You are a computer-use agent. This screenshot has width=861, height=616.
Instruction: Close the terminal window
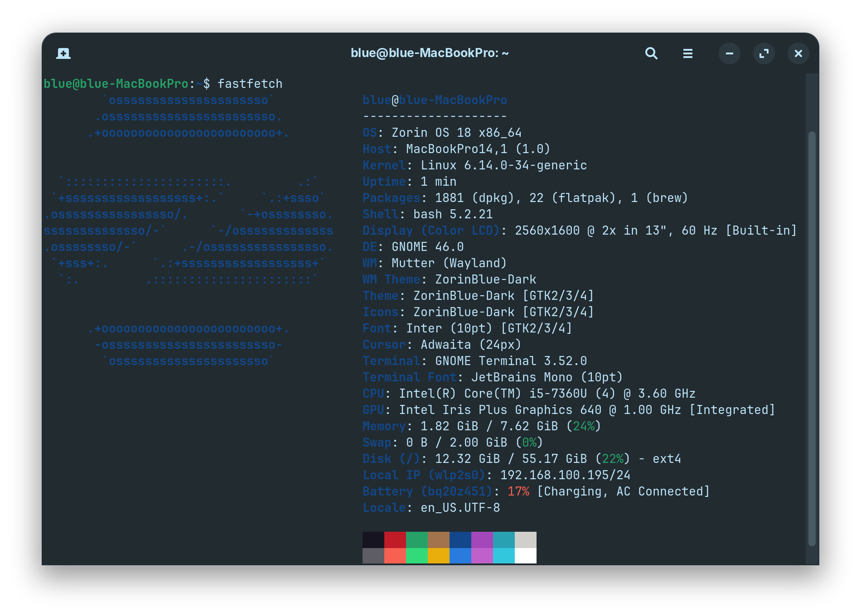[x=798, y=53]
